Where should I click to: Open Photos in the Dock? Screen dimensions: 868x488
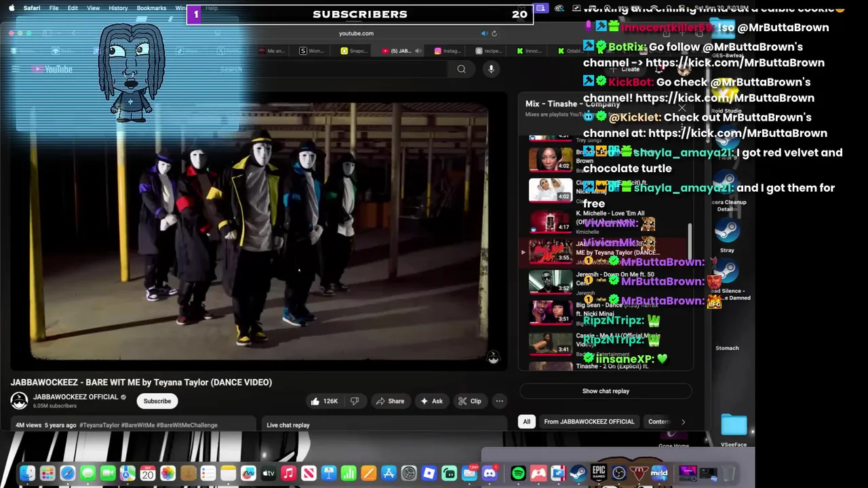167,473
